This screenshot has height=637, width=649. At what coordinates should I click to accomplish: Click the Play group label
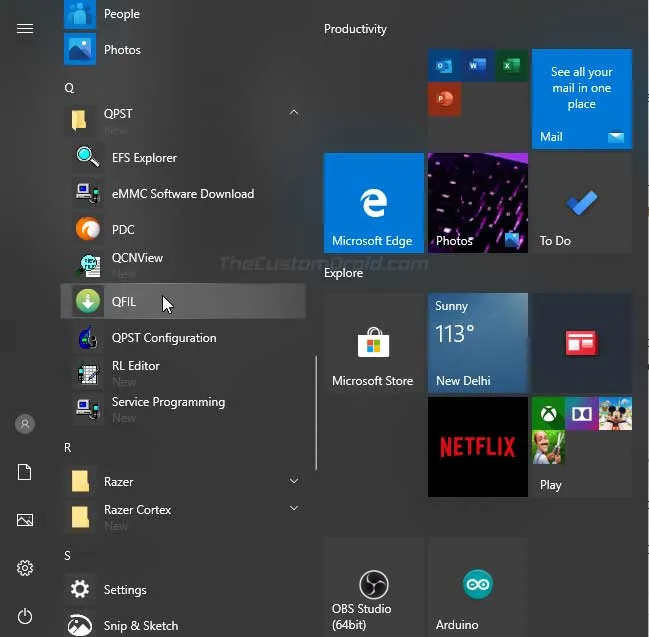550,485
